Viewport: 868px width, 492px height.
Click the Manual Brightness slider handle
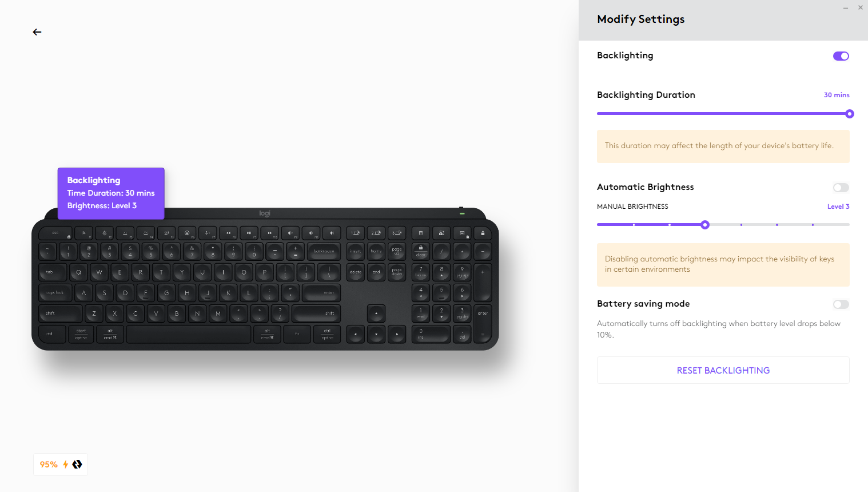pos(705,225)
